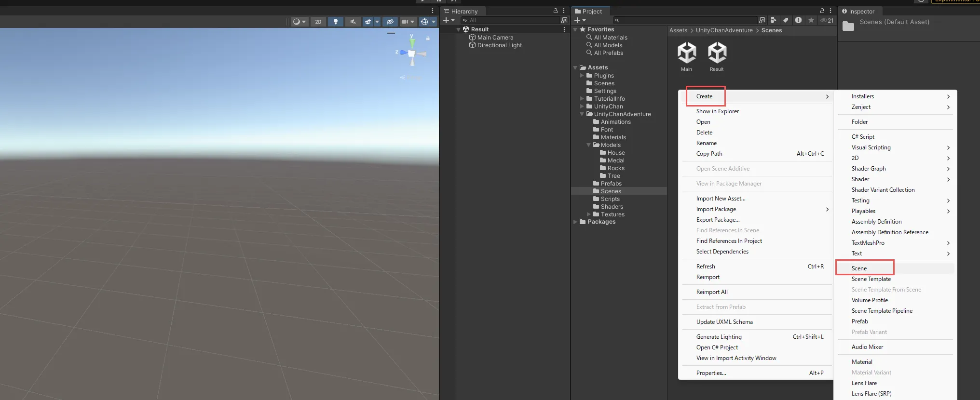The image size is (980, 400).
Task: Choose C# Script in the Create submenu
Action: pos(862,137)
